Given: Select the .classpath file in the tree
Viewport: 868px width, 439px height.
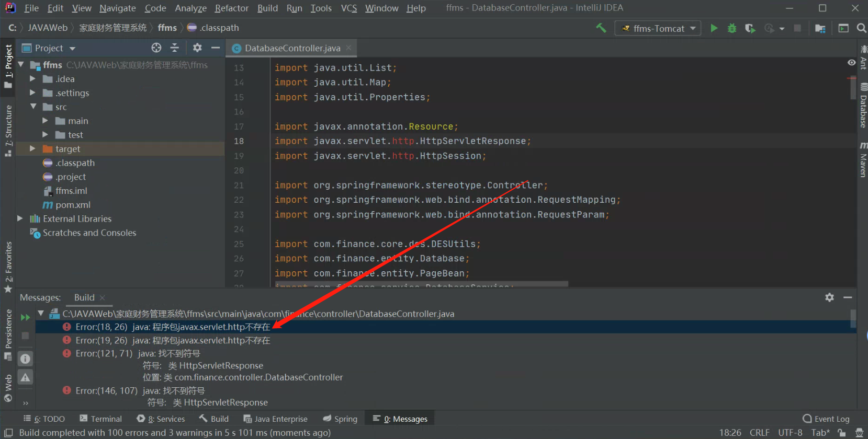Looking at the screenshot, I should pyautogui.click(x=75, y=163).
